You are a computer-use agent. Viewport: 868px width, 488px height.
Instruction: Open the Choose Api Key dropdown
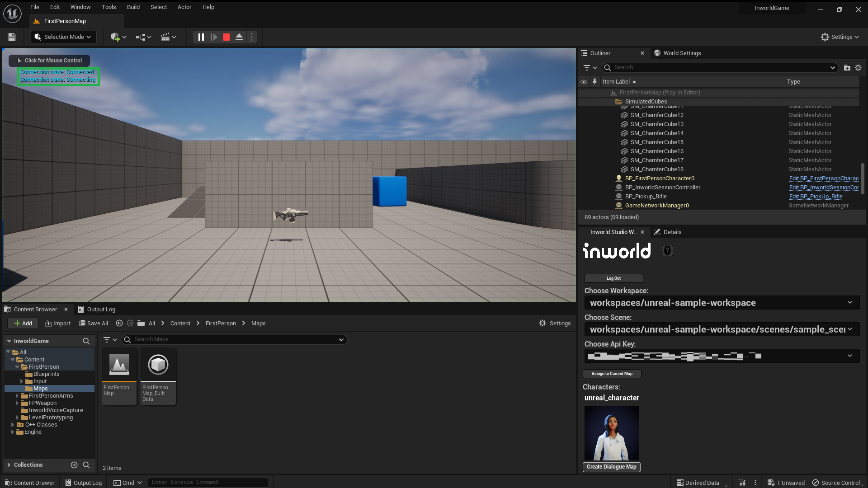722,356
